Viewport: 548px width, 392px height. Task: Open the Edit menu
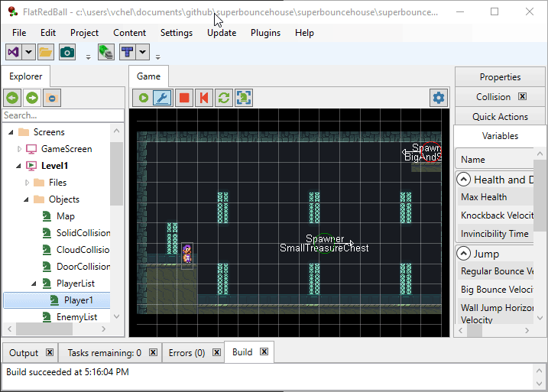tap(48, 33)
